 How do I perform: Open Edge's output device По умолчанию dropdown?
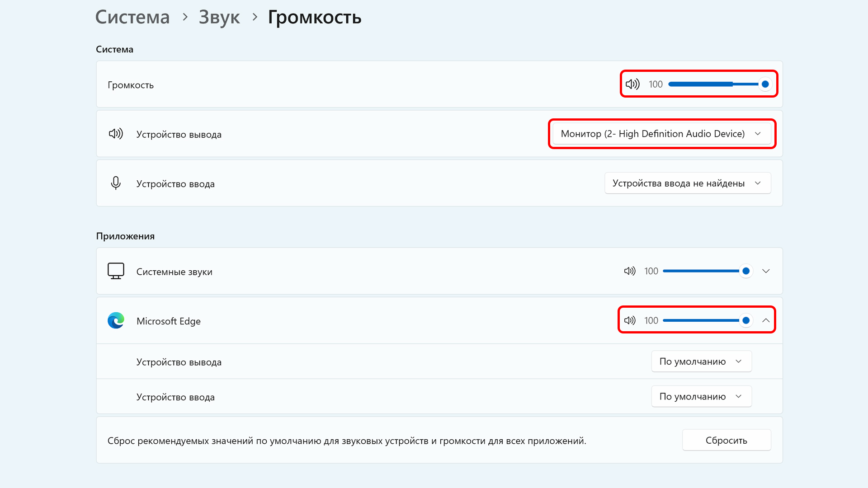point(701,361)
